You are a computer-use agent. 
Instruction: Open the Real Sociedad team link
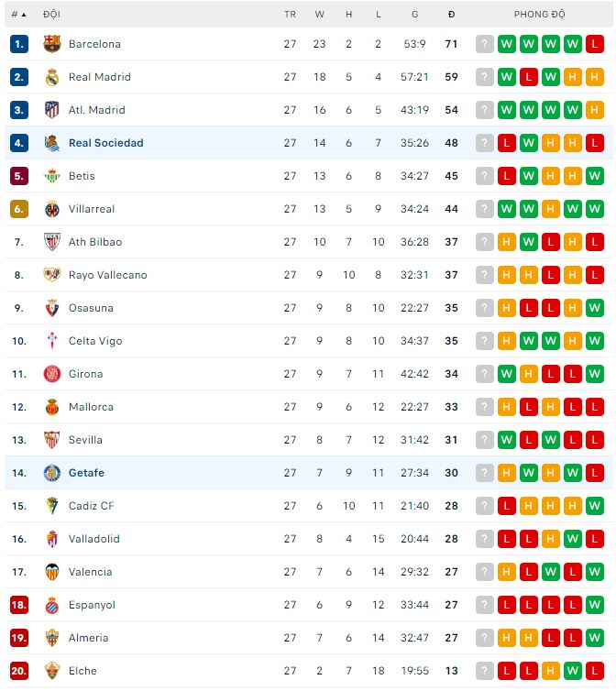click(105, 143)
